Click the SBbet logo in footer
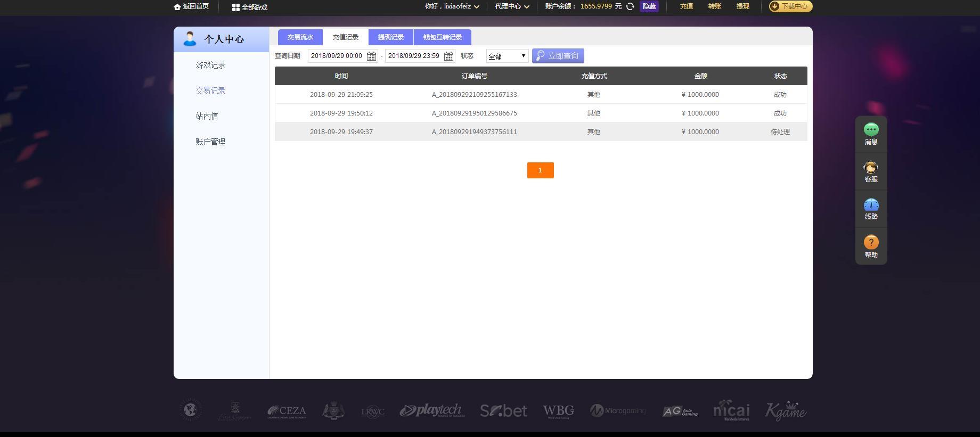This screenshot has height=437, width=980. point(503,410)
